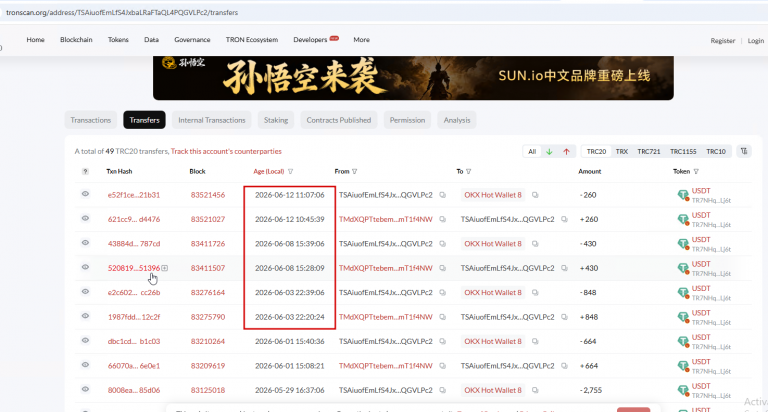Select the TRC721 transfer type
Viewport: 768px width, 412px height.
pyautogui.click(x=648, y=152)
